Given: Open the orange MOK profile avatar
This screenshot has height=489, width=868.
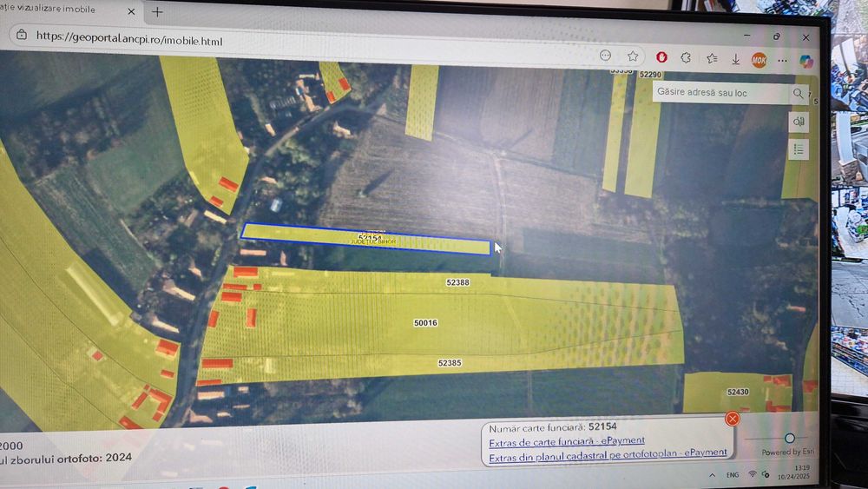Looking at the screenshot, I should click(759, 60).
